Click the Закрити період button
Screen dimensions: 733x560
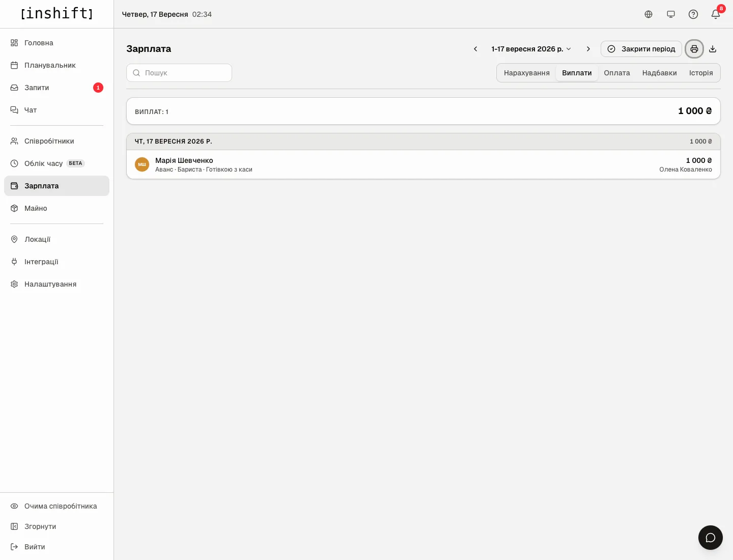click(x=641, y=49)
